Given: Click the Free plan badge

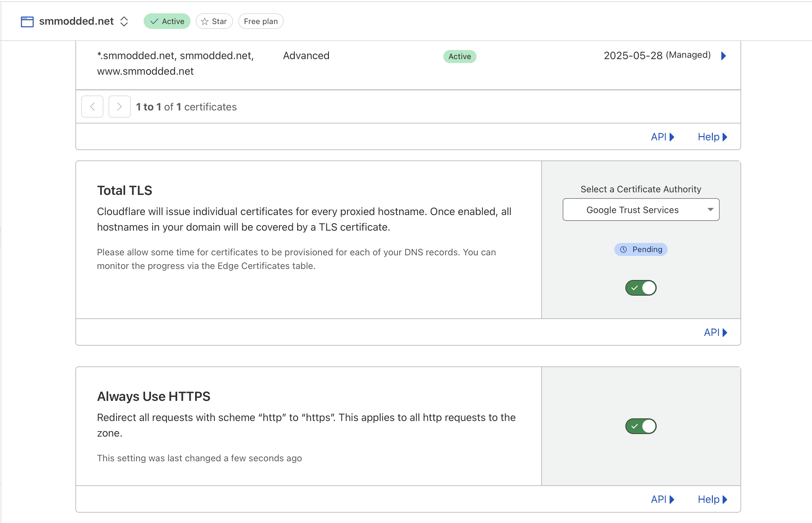Looking at the screenshot, I should click(x=261, y=21).
